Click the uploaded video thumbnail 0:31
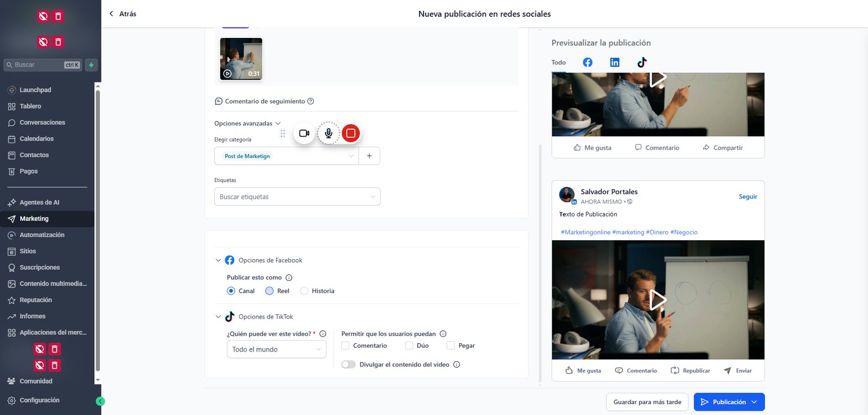 (241, 59)
